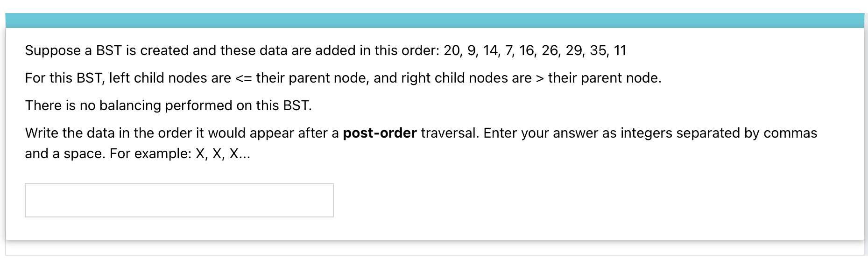Select the bold text post-order
The height and width of the screenshot is (272, 868).
(379, 133)
